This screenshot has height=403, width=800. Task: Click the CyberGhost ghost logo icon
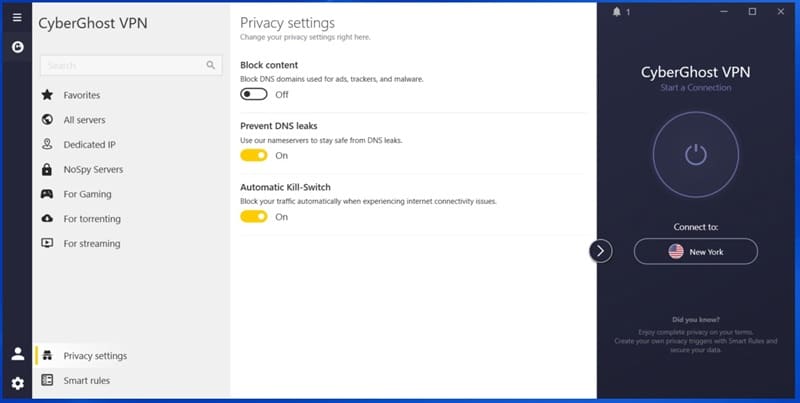[x=17, y=47]
